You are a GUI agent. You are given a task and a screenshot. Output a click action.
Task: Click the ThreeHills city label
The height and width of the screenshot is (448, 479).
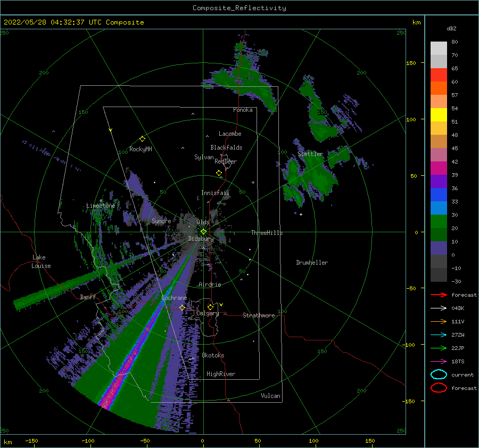click(x=267, y=233)
